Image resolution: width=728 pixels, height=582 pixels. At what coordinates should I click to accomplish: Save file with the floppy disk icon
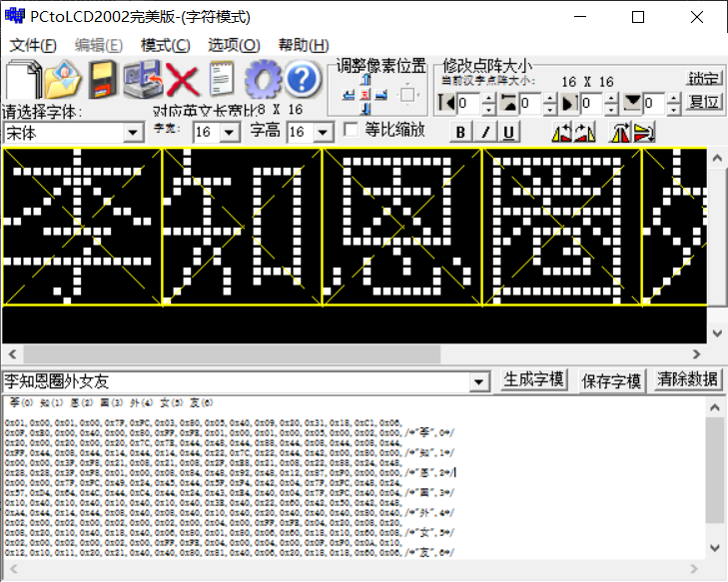tap(103, 79)
